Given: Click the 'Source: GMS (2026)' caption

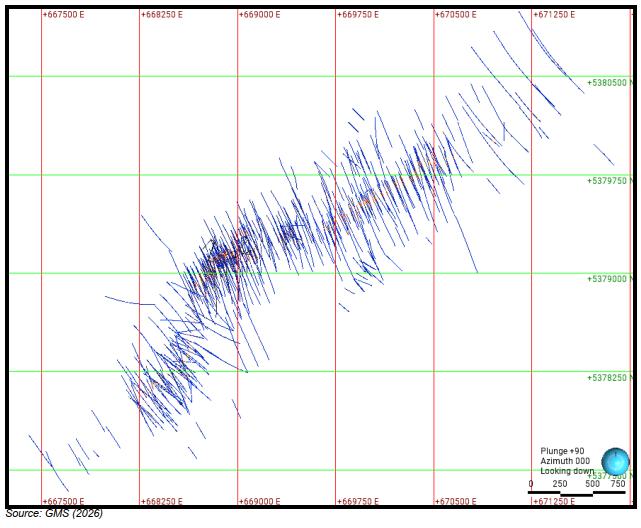Looking at the screenshot, I should [x=54, y=513].
